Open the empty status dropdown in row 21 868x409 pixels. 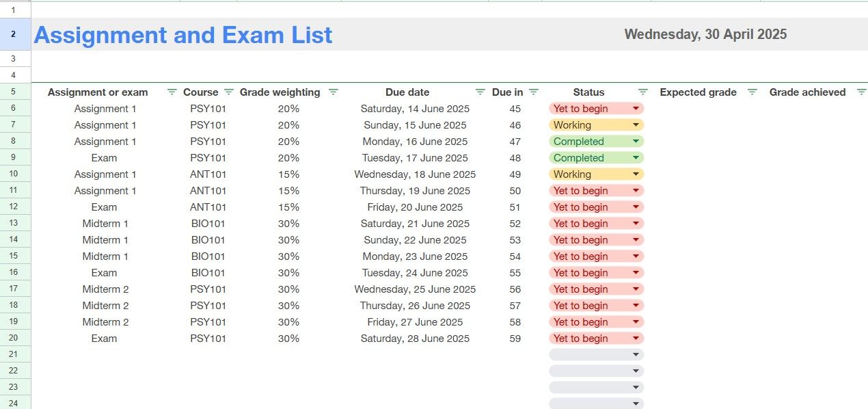tap(636, 355)
